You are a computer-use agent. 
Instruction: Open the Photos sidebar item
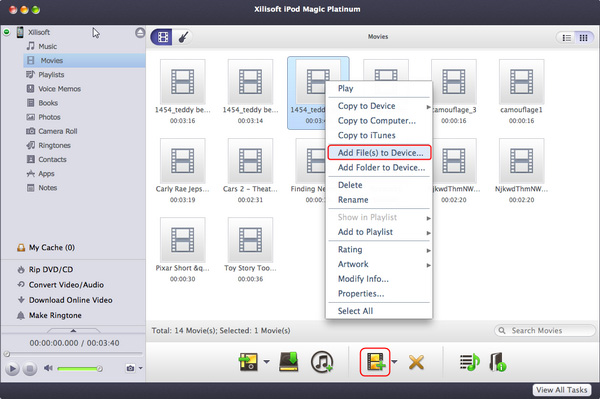pyautogui.click(x=43, y=117)
